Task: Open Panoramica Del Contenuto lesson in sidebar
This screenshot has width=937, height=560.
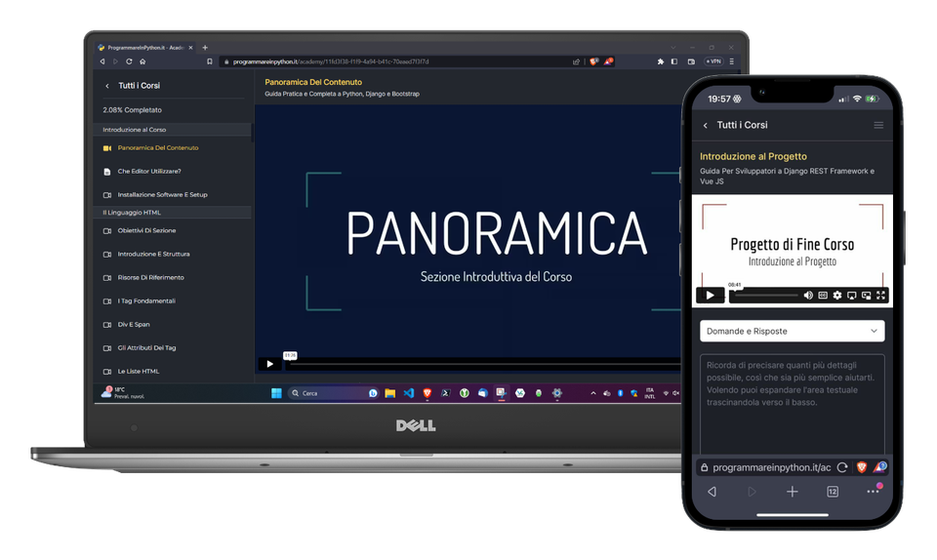Action: click(x=158, y=148)
